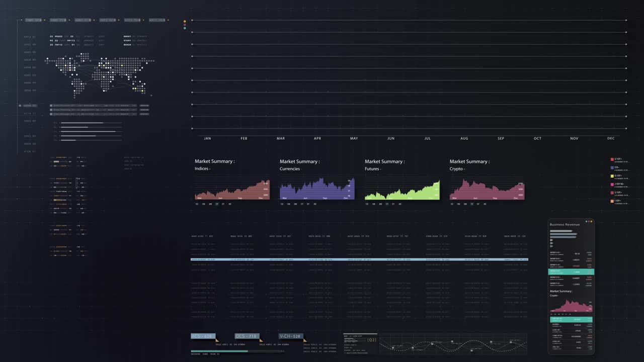Click the sine wave graph panel
The width and height of the screenshot is (644, 362).
pos(453,344)
